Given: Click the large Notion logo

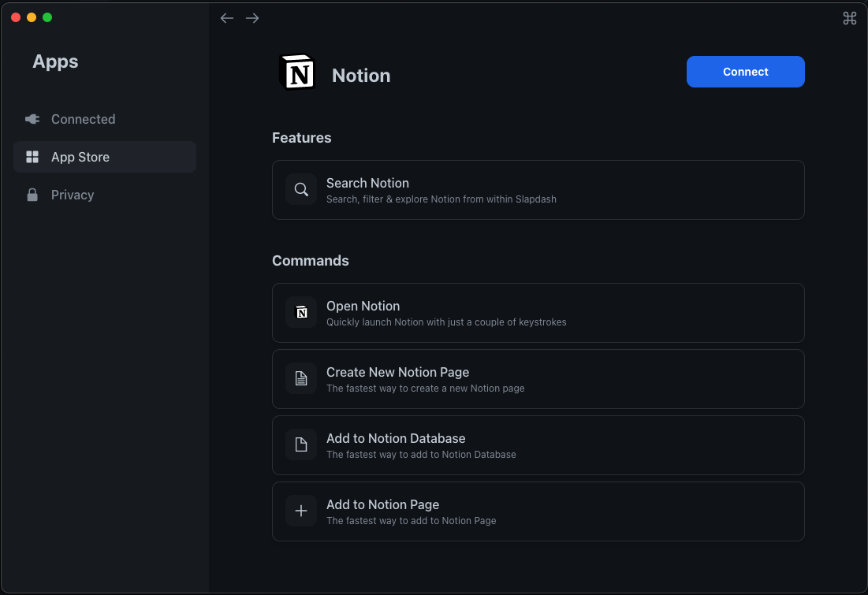Looking at the screenshot, I should (297, 72).
